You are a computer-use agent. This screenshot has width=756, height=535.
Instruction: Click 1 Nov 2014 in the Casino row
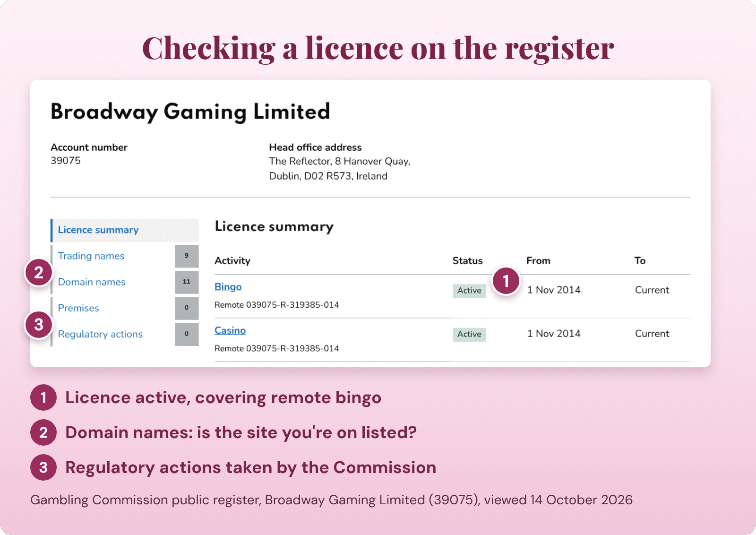pos(554,334)
